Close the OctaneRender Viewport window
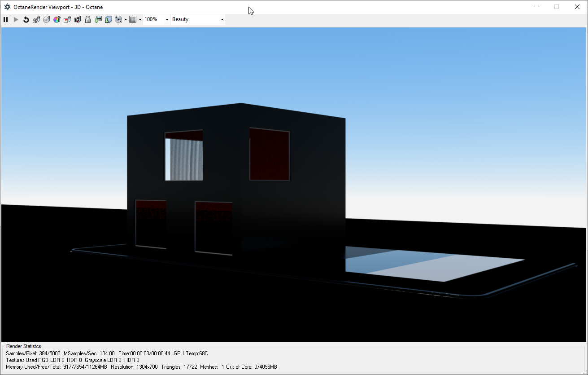 click(577, 7)
